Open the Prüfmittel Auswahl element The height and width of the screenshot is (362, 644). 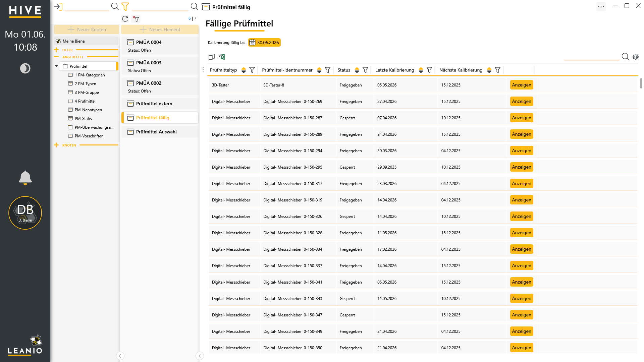(160, 132)
